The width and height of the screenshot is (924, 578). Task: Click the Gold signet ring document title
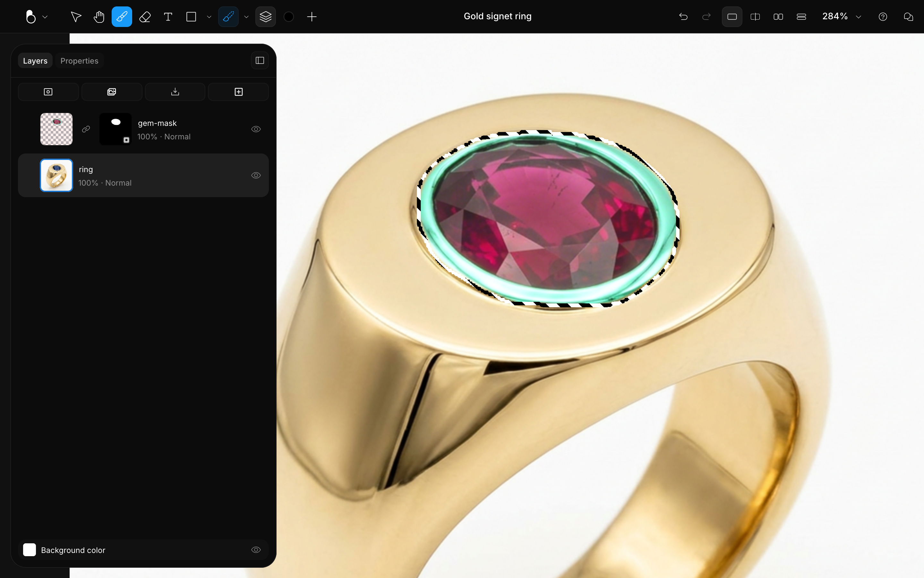coord(498,16)
